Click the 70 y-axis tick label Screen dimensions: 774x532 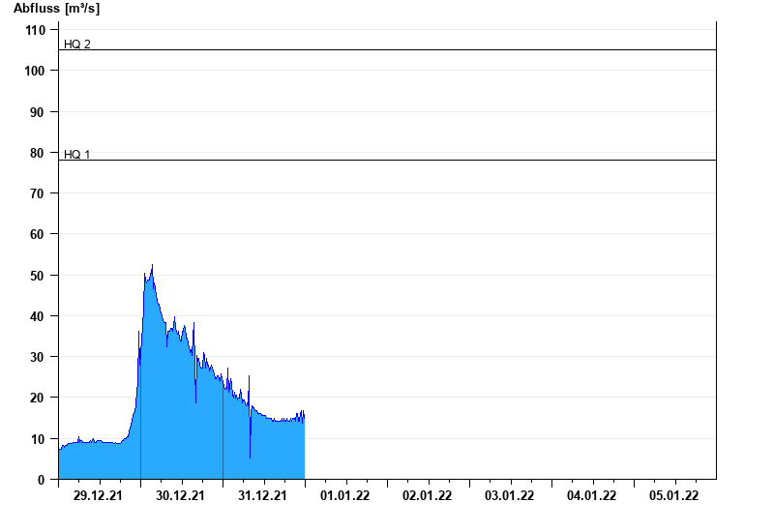tap(40, 193)
